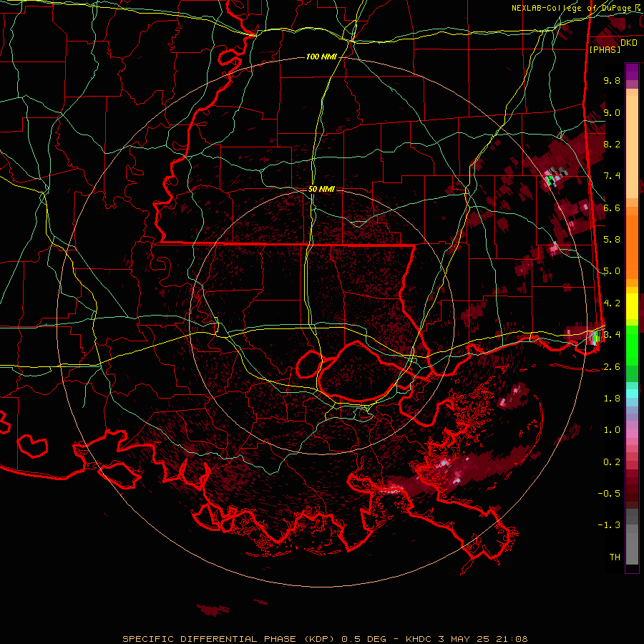Click the 1.8 legend value

click(x=612, y=399)
